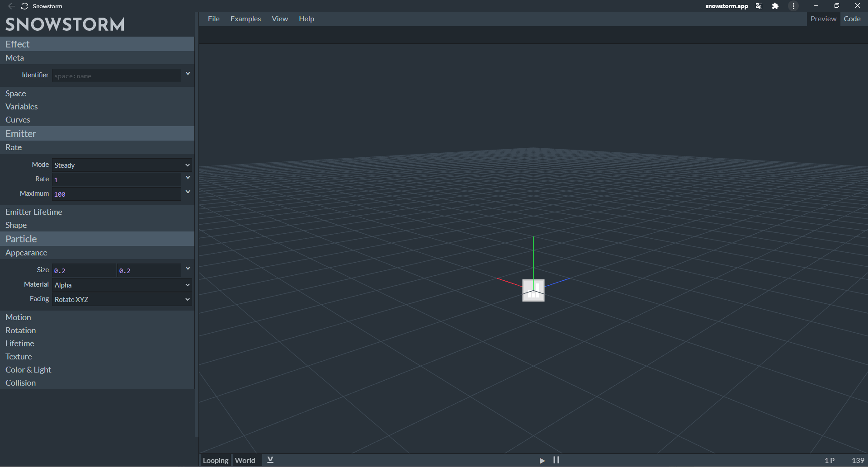This screenshot has width=868, height=467.
Task: Click the second Size input field
Action: pyautogui.click(x=149, y=270)
